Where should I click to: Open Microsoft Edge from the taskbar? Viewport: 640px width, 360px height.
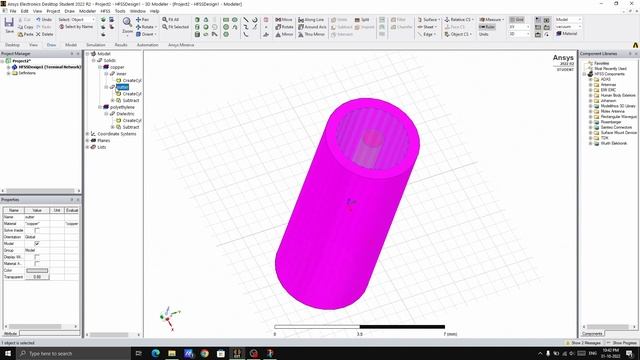point(156,353)
